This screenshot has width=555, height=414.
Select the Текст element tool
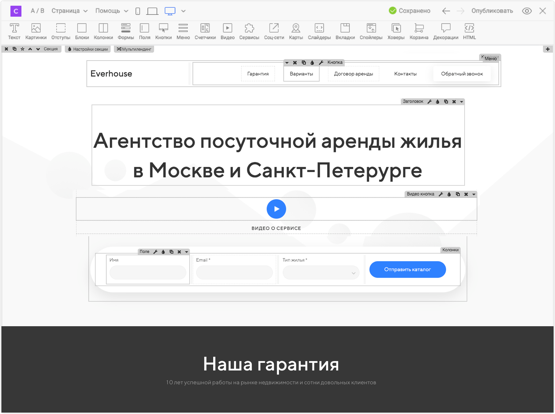click(x=14, y=31)
